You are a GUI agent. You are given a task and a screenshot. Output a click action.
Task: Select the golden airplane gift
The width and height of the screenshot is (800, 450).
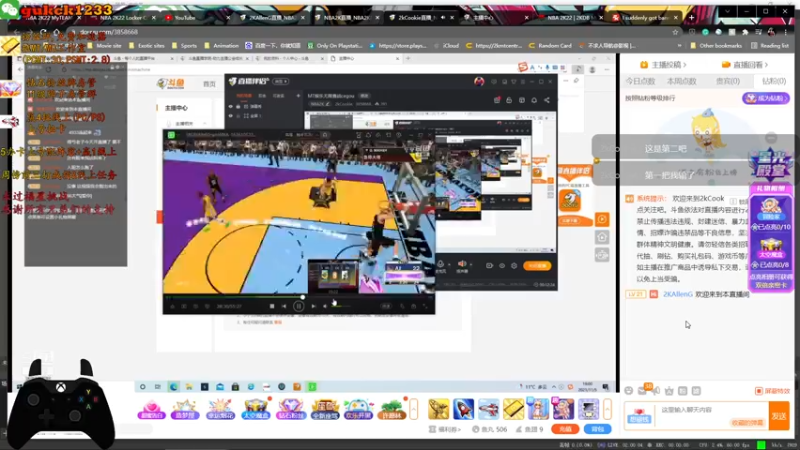439,409
